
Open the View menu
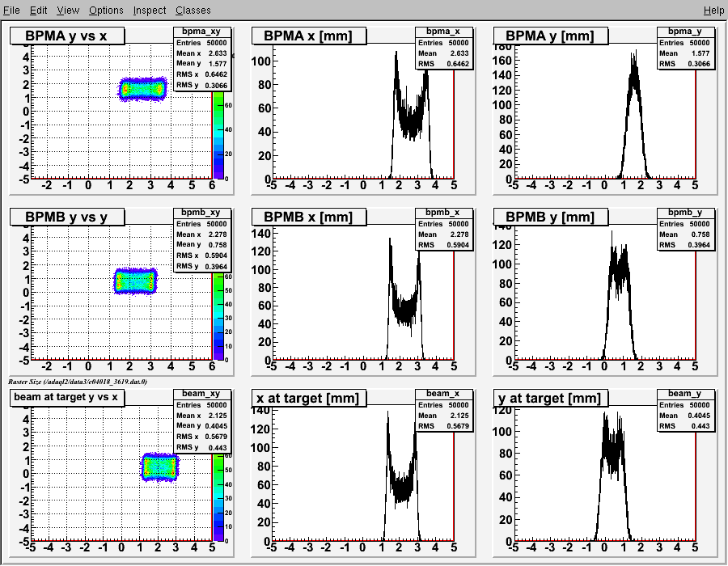click(68, 11)
